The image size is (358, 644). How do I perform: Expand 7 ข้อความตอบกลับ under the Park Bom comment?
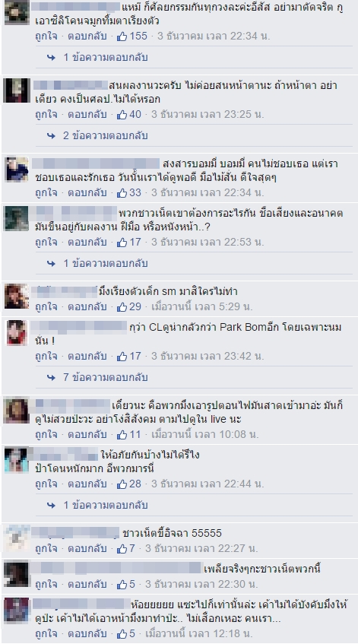106,377
